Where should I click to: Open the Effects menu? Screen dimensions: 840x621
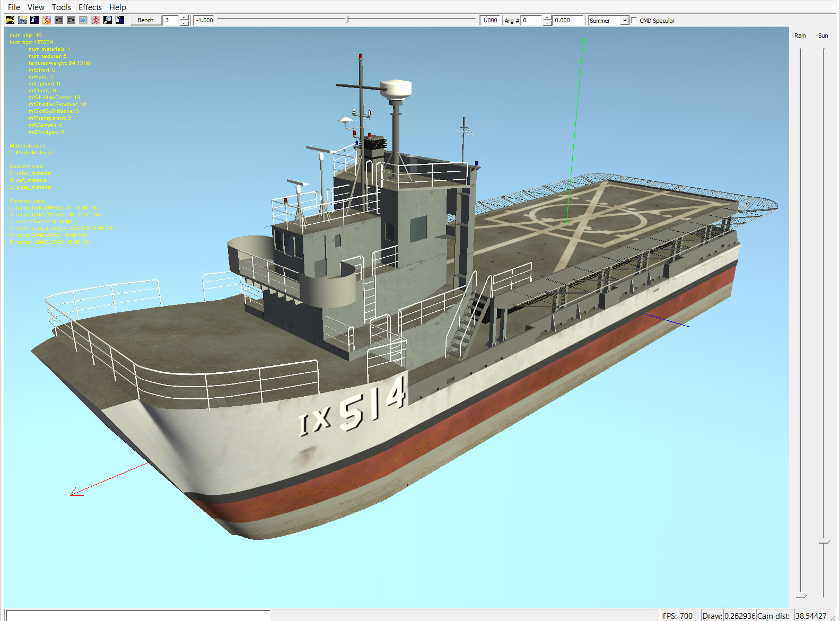point(90,7)
